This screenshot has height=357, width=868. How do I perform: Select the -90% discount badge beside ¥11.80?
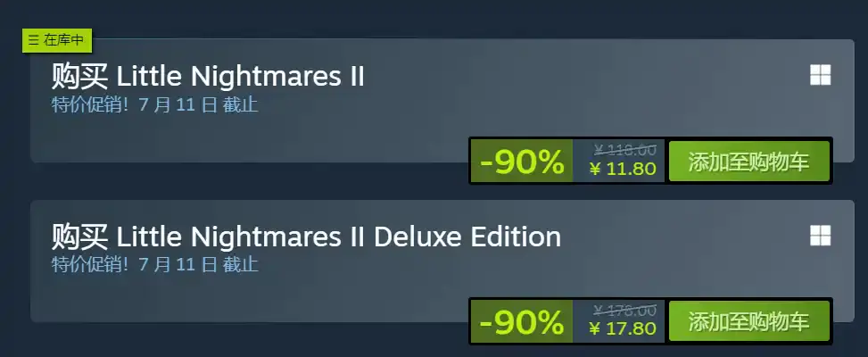tap(522, 161)
